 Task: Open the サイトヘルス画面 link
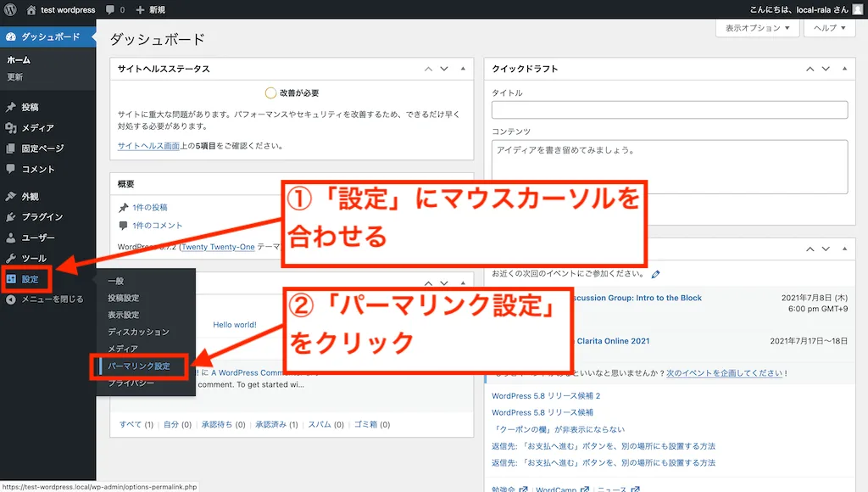pyautogui.click(x=148, y=146)
